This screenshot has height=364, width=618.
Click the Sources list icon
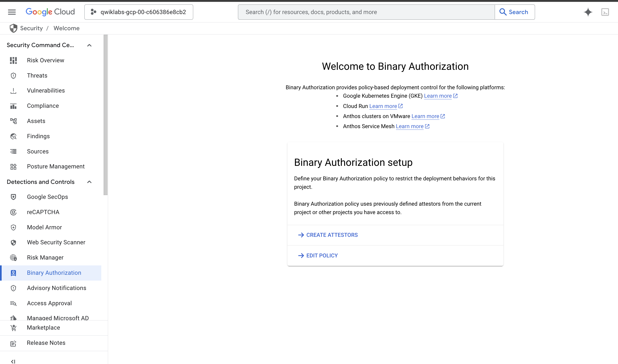pyautogui.click(x=13, y=152)
